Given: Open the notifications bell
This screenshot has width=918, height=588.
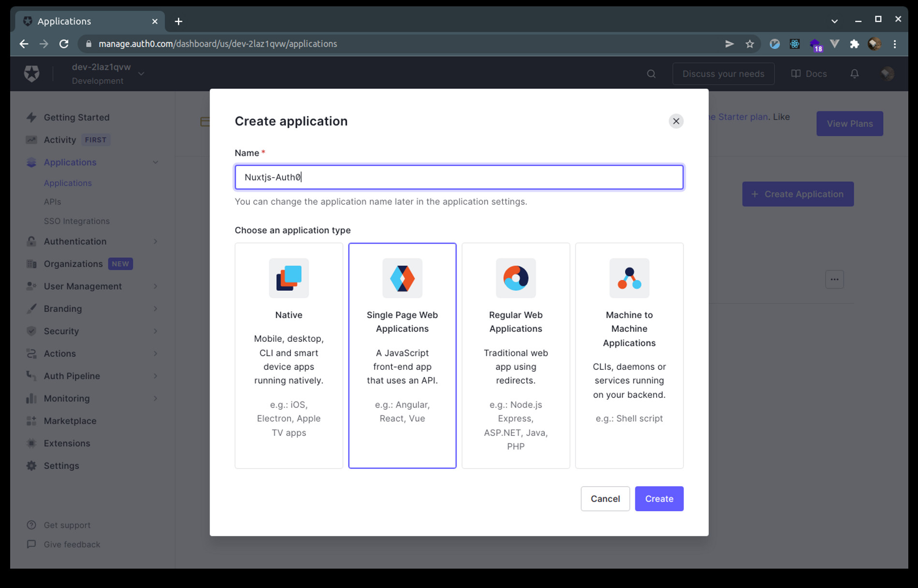Looking at the screenshot, I should pyautogui.click(x=854, y=74).
